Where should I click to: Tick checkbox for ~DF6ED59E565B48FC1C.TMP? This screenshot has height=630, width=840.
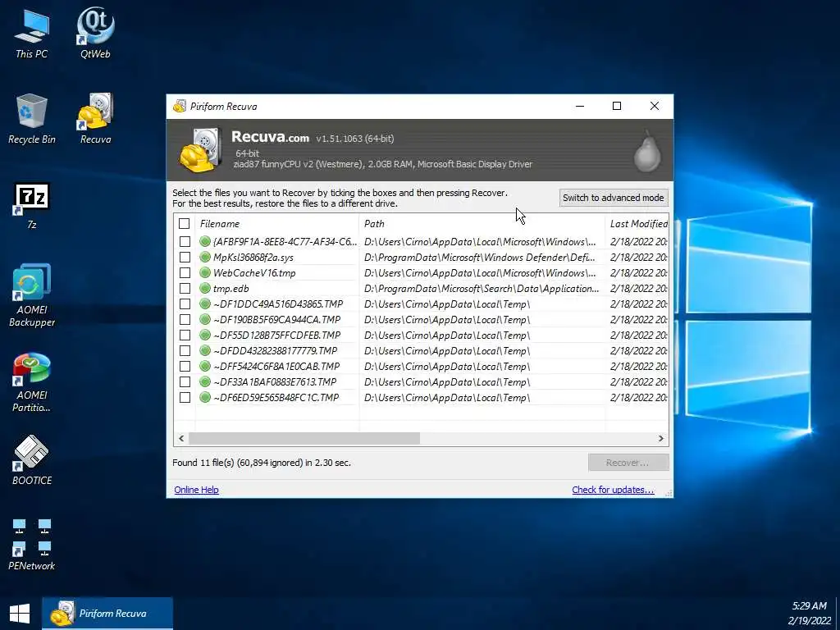pos(185,397)
